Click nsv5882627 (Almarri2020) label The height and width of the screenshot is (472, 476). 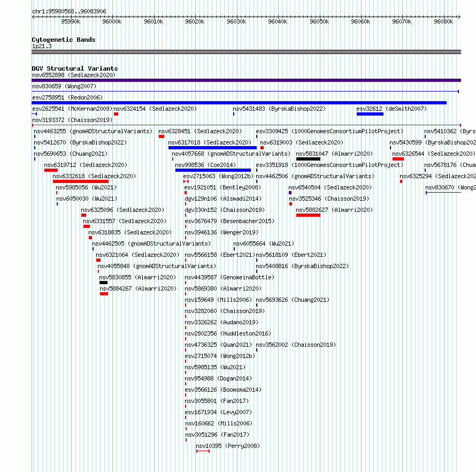click(334, 210)
